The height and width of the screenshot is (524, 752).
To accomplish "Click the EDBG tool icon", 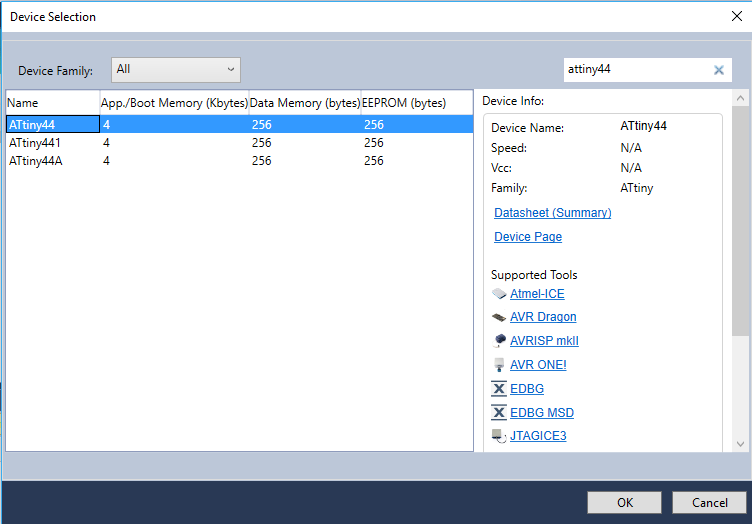I will (499, 389).
